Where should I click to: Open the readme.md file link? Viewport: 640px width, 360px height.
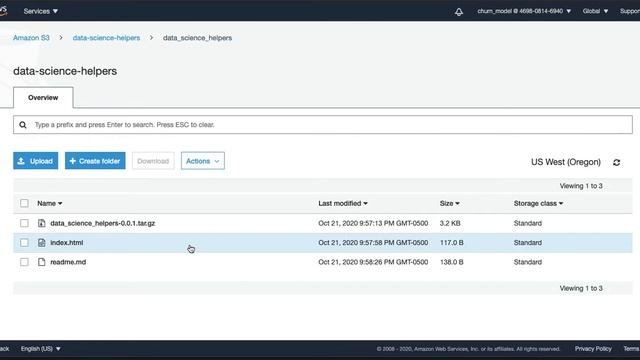(68, 262)
